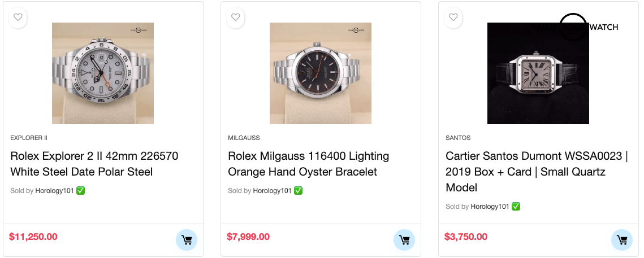
Task: Add Rolex Milgauss to cart
Action: coord(404,240)
